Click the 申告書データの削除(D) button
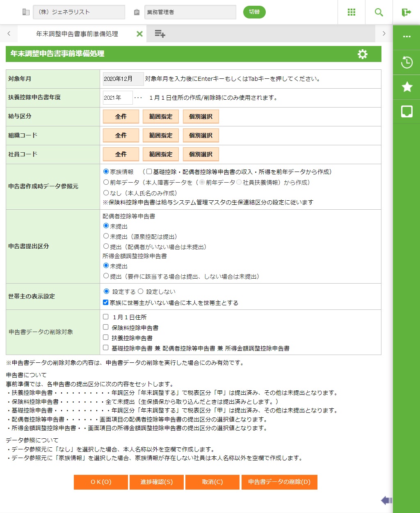Screen dimensions: 420x513 coord(279,482)
